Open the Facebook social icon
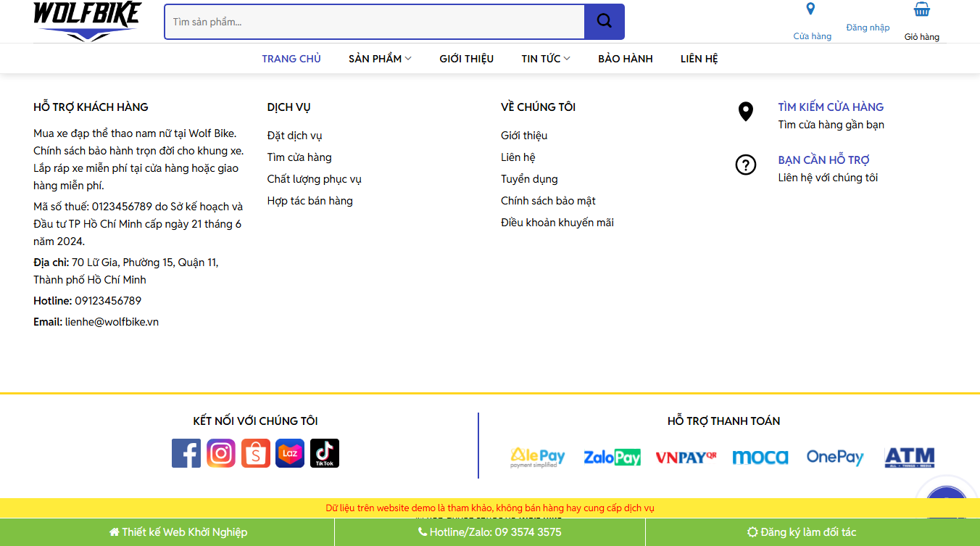Viewport: 980px width, 546px height. [x=186, y=453]
